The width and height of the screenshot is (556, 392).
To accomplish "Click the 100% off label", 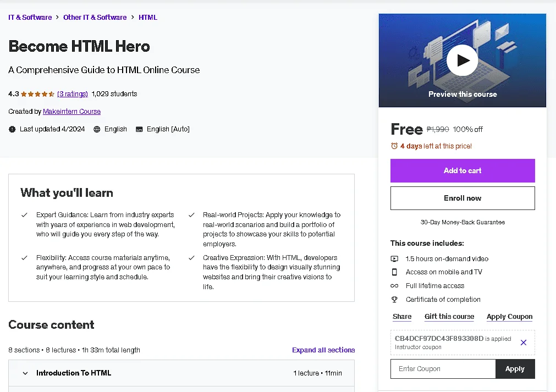I will click(467, 129).
